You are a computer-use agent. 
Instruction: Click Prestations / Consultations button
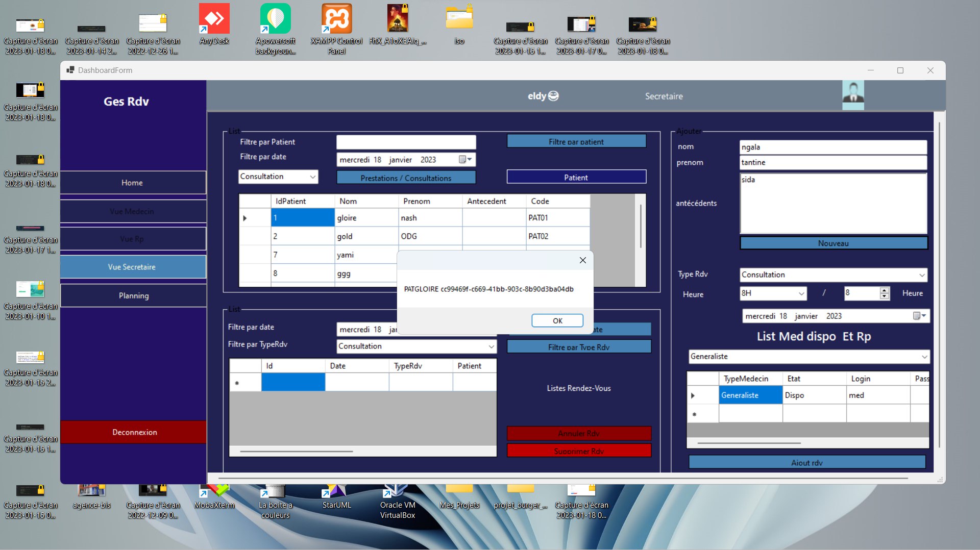tap(406, 178)
